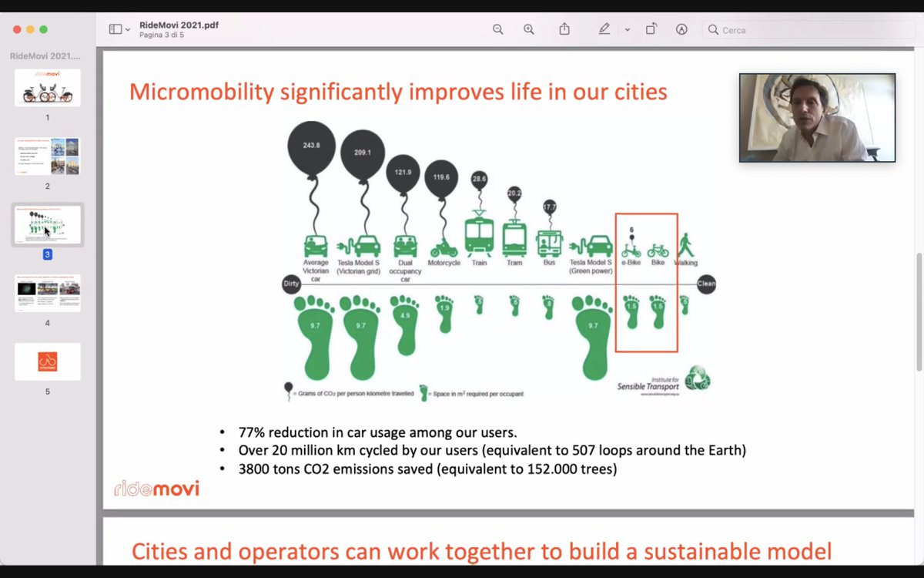Click the 'Pagina 3 di 5' subtitle
924x578 pixels.
click(x=162, y=35)
